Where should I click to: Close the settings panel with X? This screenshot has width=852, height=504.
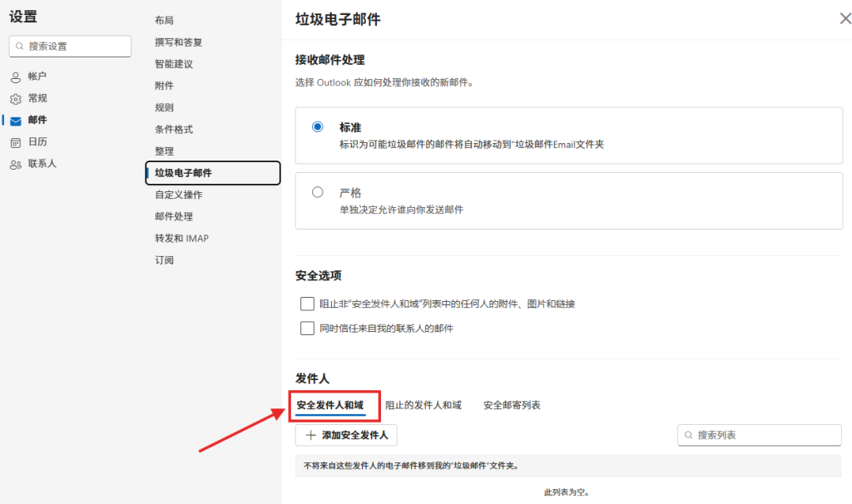click(x=845, y=19)
